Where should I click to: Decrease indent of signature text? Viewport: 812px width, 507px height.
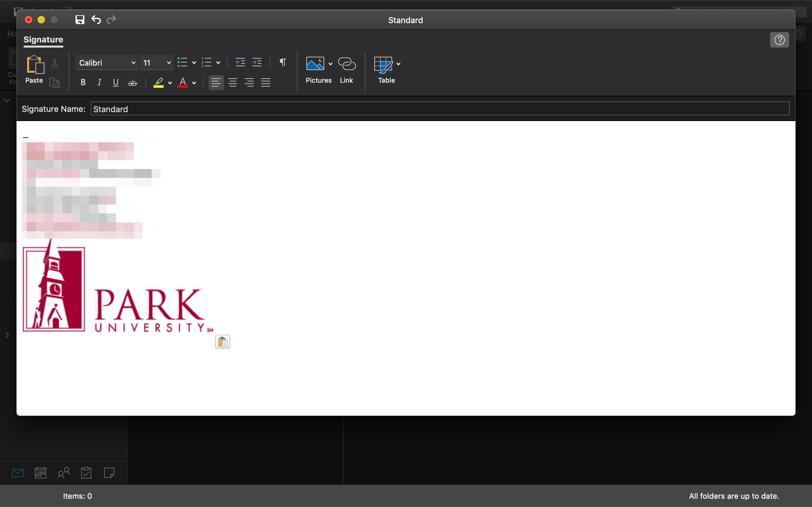[x=240, y=62]
